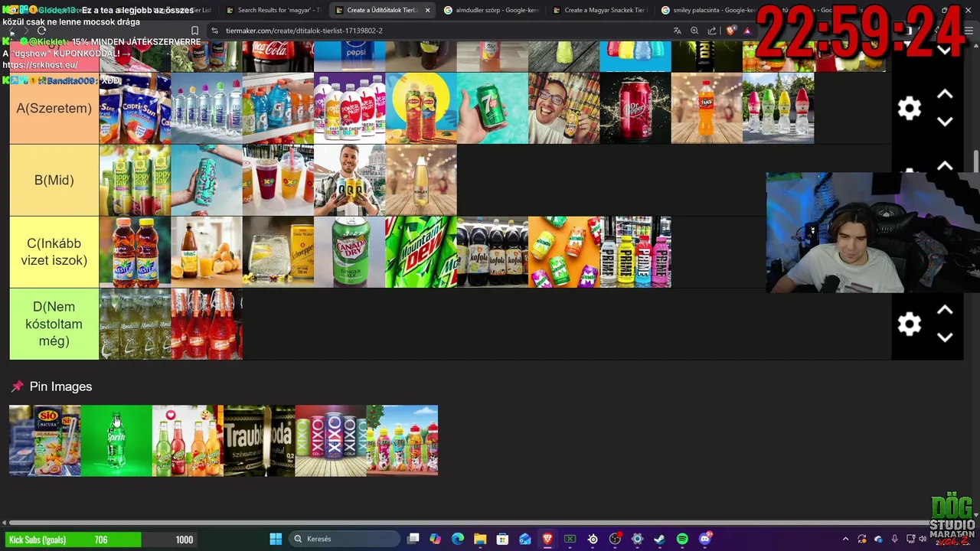Open the translate page icon
The height and width of the screenshot is (551, 980).
tap(677, 31)
